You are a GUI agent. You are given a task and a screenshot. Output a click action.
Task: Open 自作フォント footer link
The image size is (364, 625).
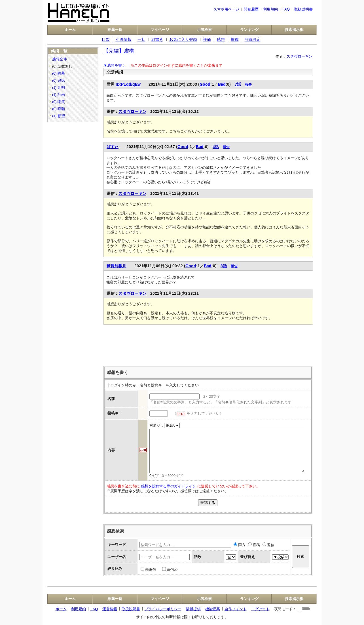tap(236, 609)
